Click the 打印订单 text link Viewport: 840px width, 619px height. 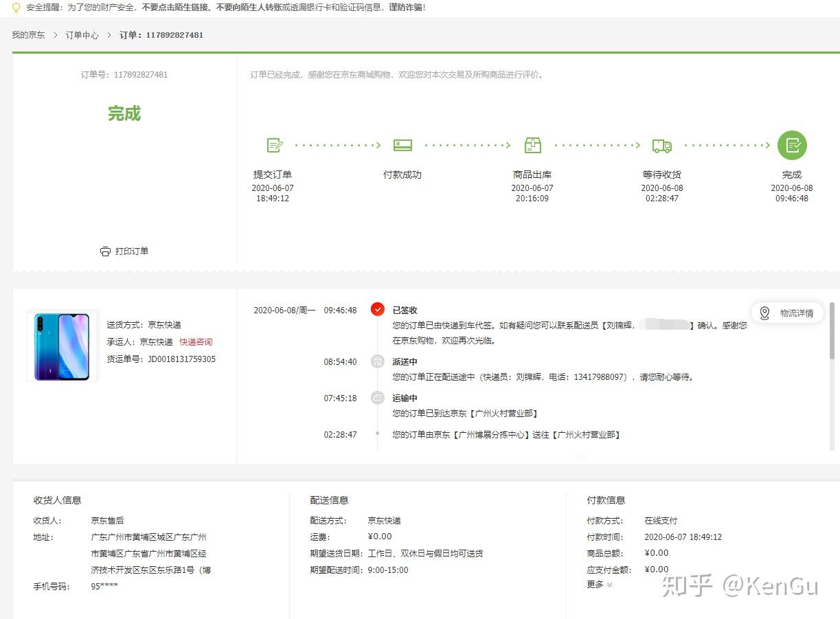click(x=132, y=251)
